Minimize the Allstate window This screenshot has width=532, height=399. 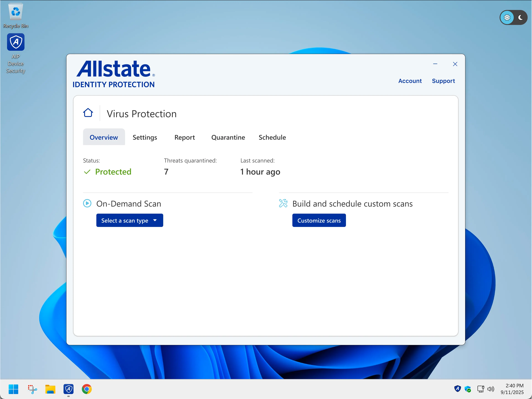coord(435,64)
